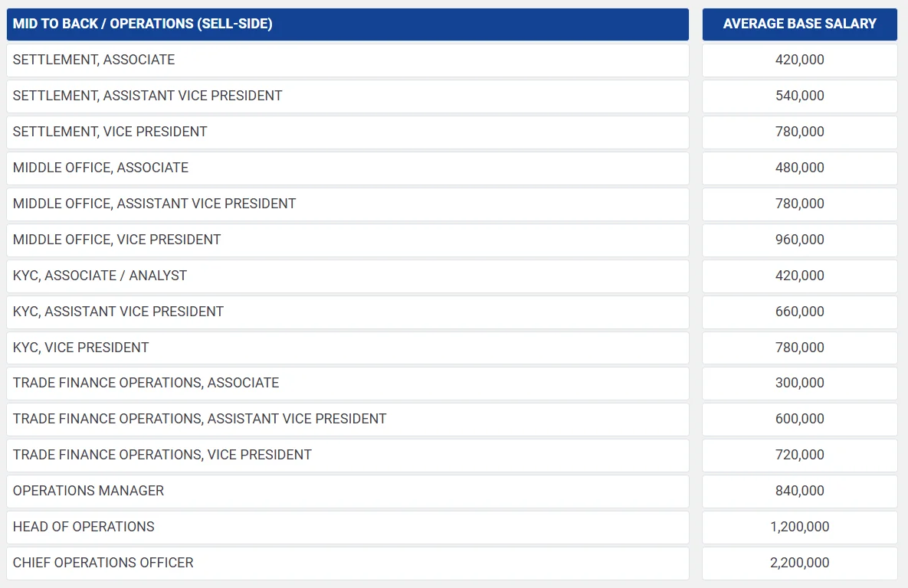
Task: Select Trade Finance Operations, Associate row
Action: coord(146,383)
